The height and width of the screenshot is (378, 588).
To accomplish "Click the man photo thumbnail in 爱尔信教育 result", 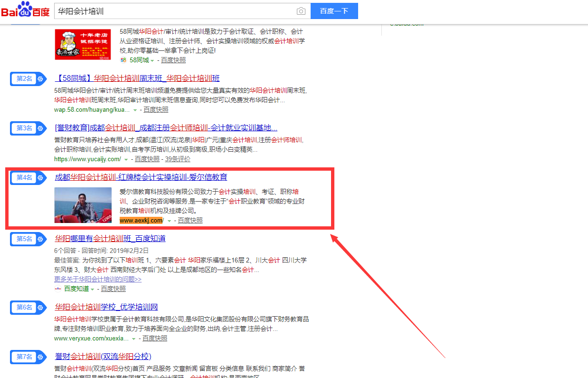I will tap(83, 205).
